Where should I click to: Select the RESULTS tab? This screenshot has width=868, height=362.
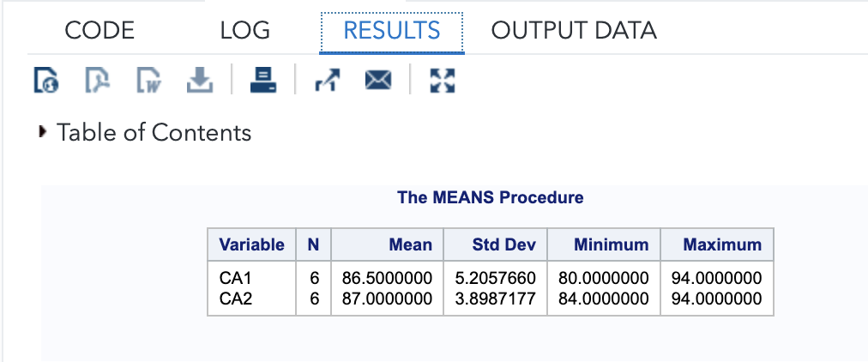point(391,31)
